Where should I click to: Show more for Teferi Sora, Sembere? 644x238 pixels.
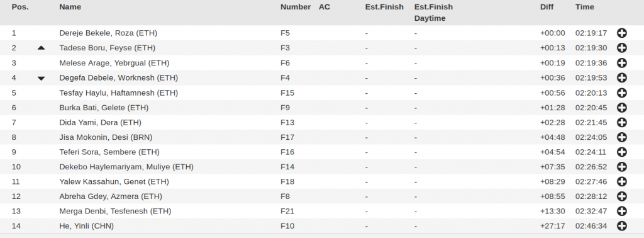(x=622, y=152)
